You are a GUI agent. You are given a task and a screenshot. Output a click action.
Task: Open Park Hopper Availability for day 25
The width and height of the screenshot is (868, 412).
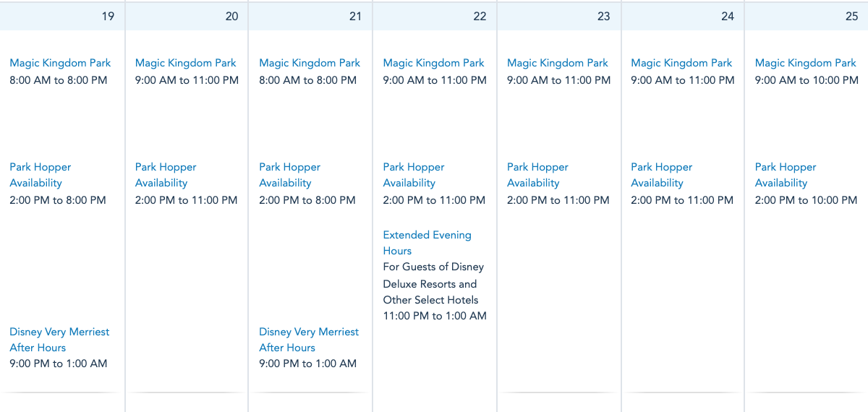coord(786,175)
